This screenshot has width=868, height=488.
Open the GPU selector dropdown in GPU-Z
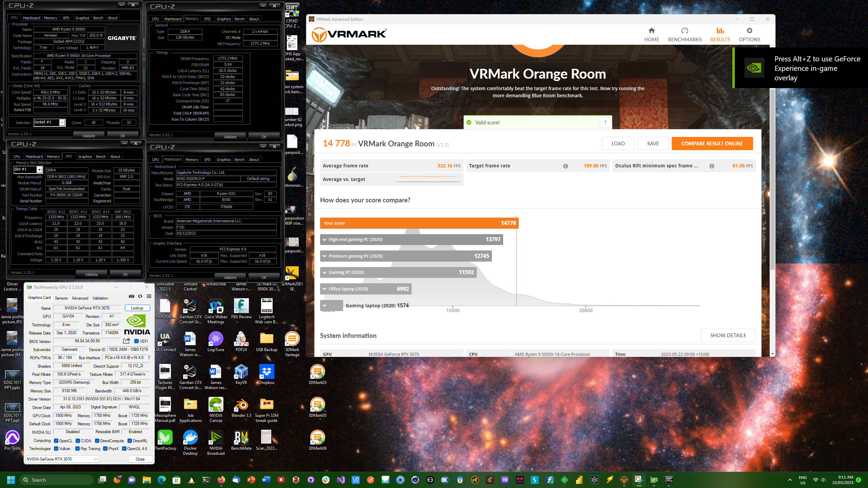62,459
